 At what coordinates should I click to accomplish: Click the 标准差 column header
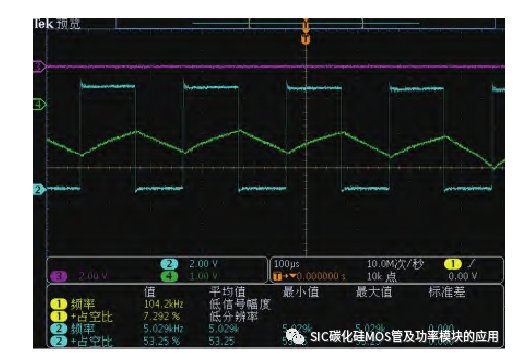point(447,292)
